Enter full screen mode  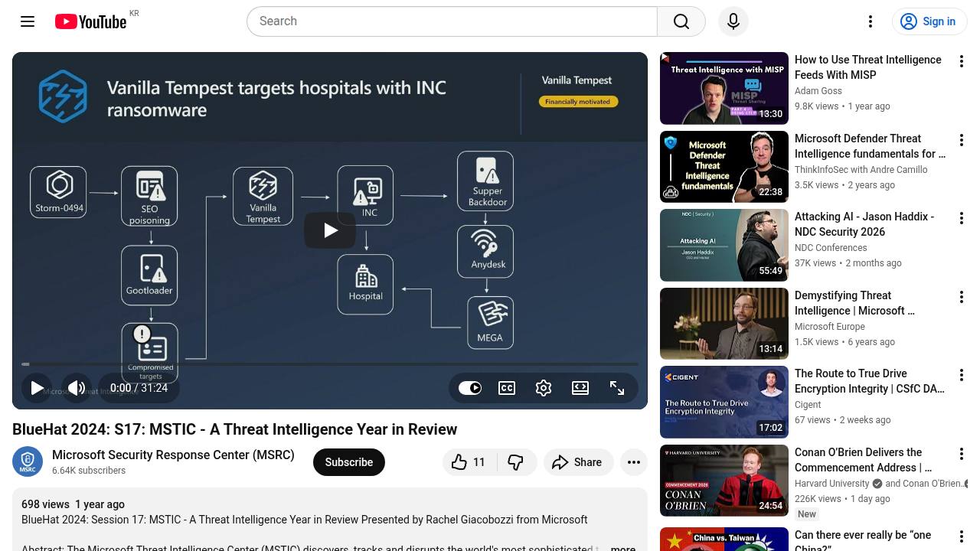pyautogui.click(x=617, y=388)
